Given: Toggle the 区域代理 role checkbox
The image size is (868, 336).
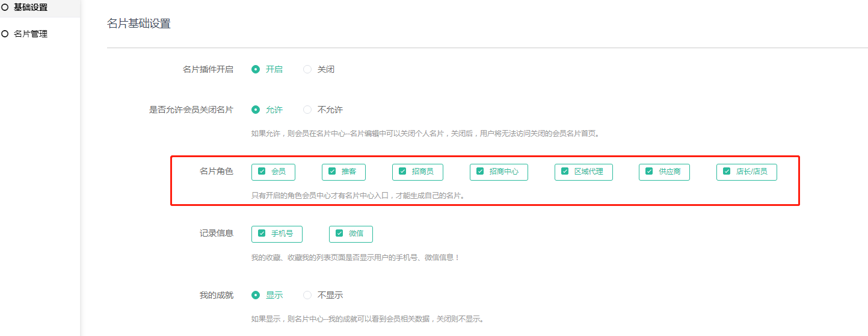Looking at the screenshot, I should 565,171.
